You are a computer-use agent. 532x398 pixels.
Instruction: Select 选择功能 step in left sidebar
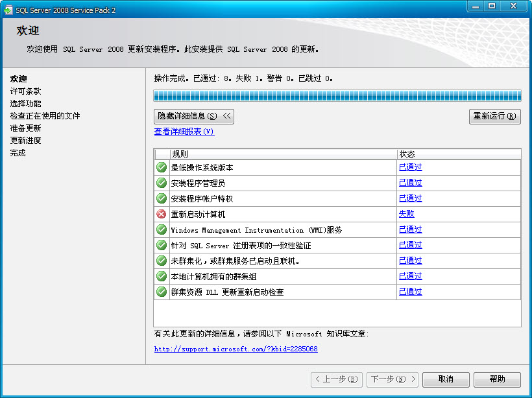click(x=25, y=104)
